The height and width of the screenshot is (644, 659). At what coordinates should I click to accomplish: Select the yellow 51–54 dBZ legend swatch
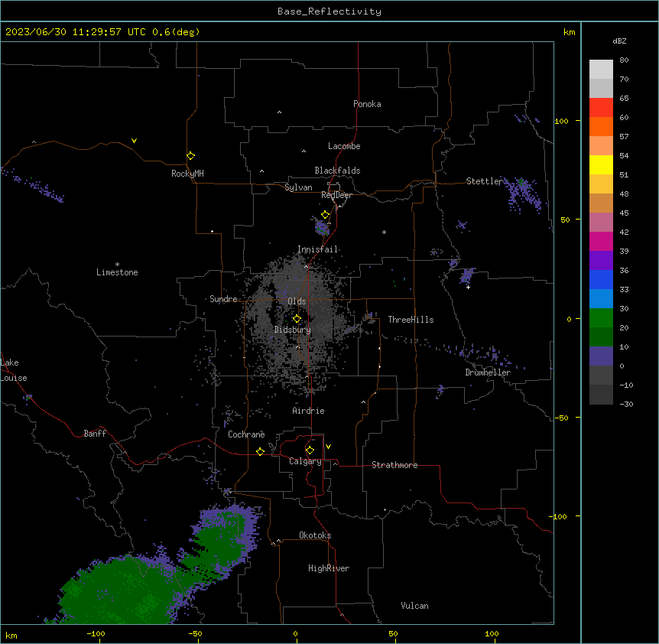(601, 164)
